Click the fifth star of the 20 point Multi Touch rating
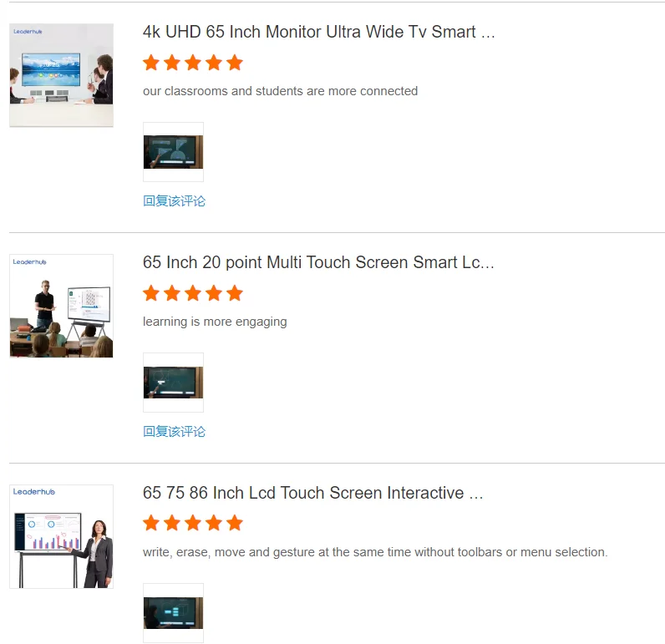Viewport: 665px width, 644px height. click(x=235, y=293)
